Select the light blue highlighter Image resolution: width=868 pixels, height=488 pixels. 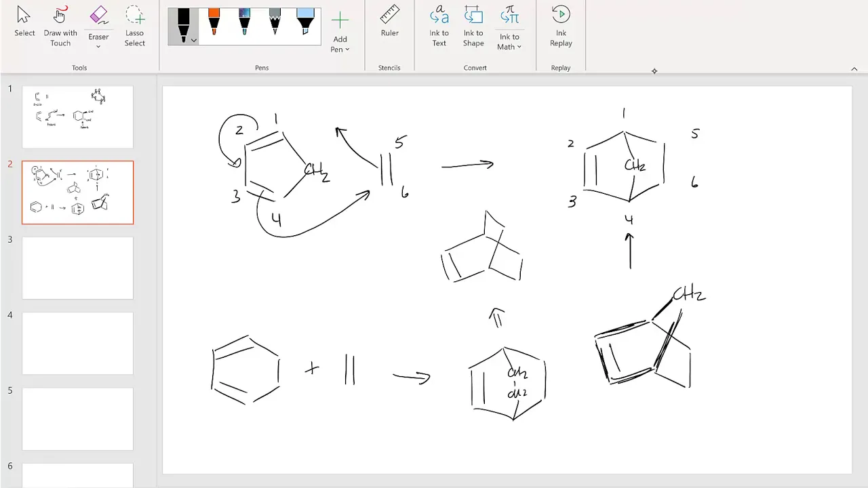(x=305, y=22)
